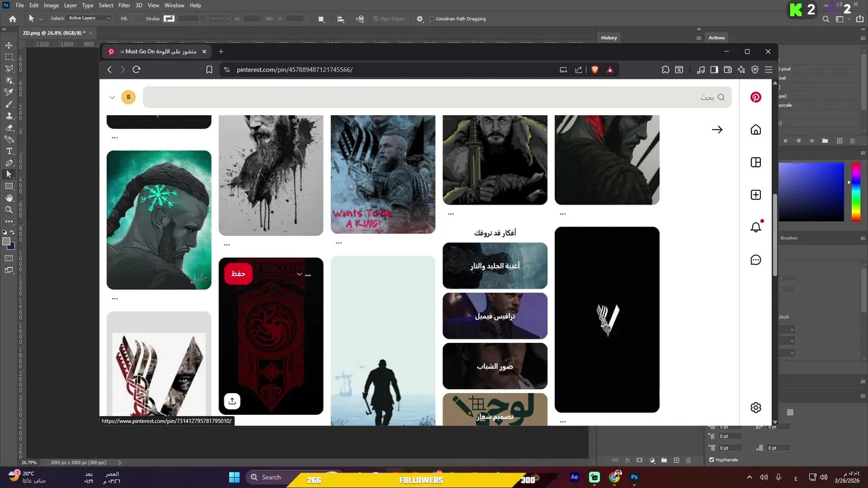The image size is (868, 488).
Task: Open the Active Layers select dropdown
Action: (89, 18)
